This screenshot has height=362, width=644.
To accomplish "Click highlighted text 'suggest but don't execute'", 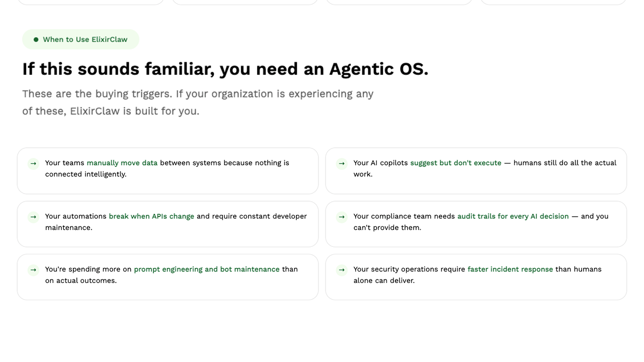I will tap(456, 163).
